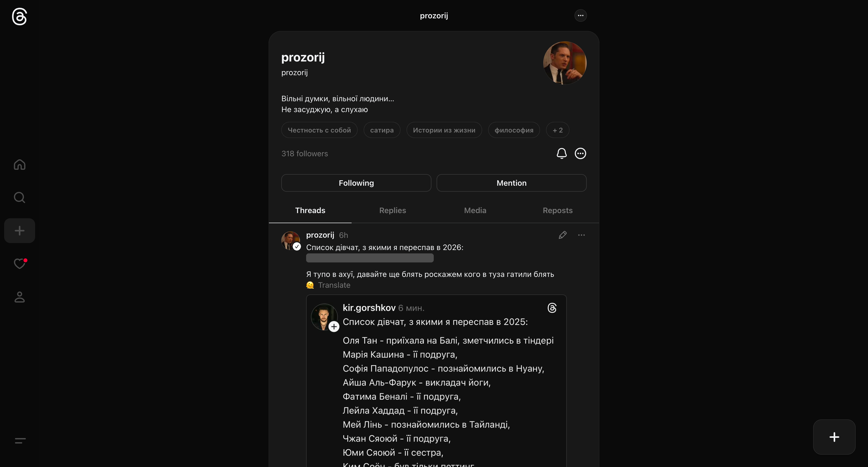This screenshot has height=467, width=868.
Task: Edit the prozorij post with pencil icon
Action: (562, 235)
